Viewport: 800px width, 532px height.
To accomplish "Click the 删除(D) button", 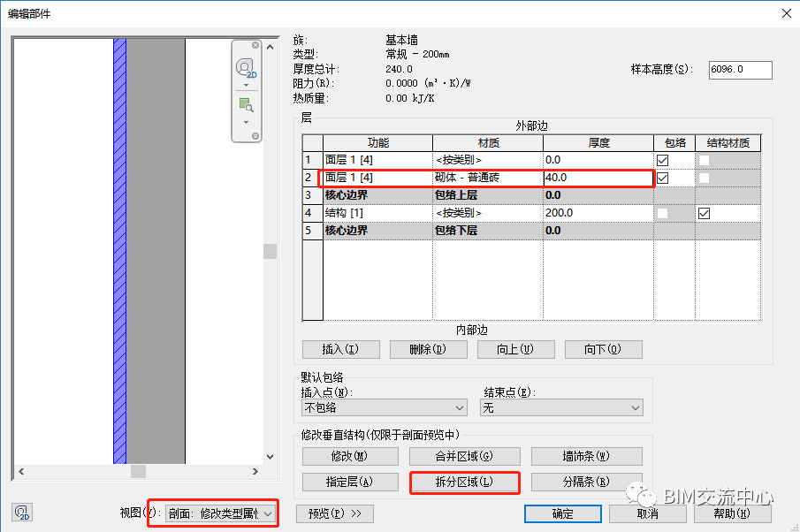I will pos(428,349).
